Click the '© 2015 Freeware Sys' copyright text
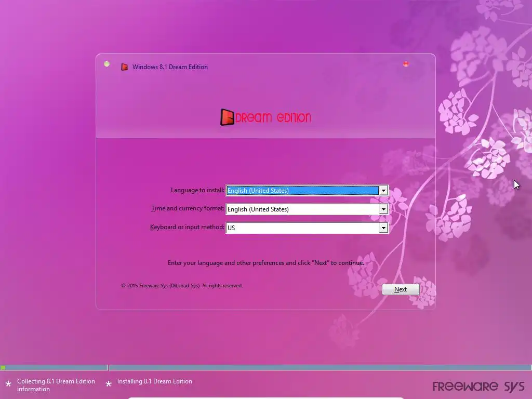This screenshot has height=399, width=532. pyautogui.click(x=182, y=286)
